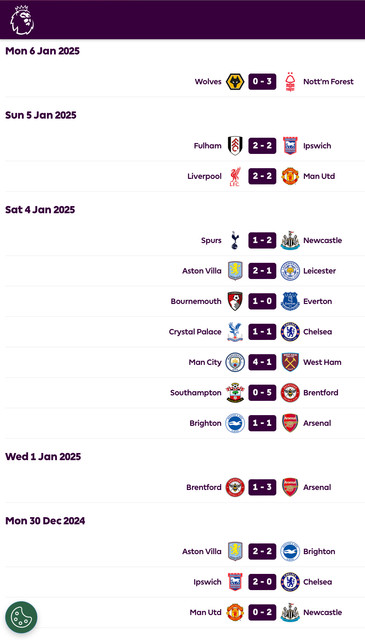Open the Brentford 1 - 3 Arsenal result
365x640 pixels.
pyautogui.click(x=262, y=487)
